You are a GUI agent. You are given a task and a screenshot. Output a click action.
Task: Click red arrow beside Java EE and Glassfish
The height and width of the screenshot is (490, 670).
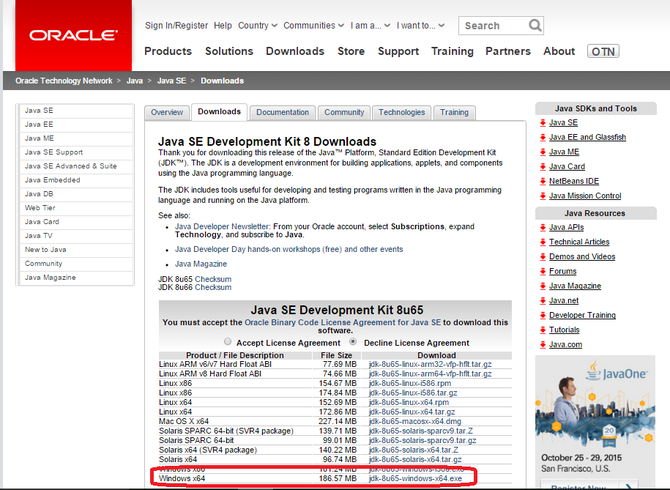[x=543, y=138]
